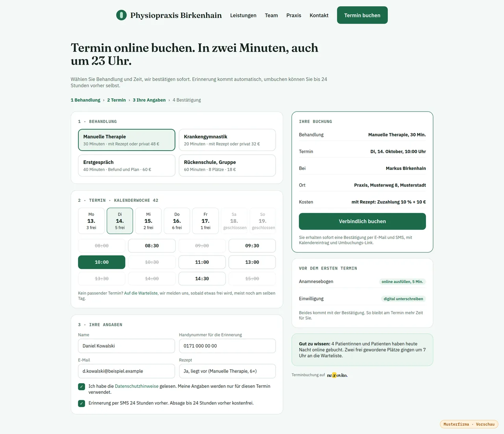The image size is (504, 434).
Task: Book the 13:00 time slot
Action: [252, 262]
